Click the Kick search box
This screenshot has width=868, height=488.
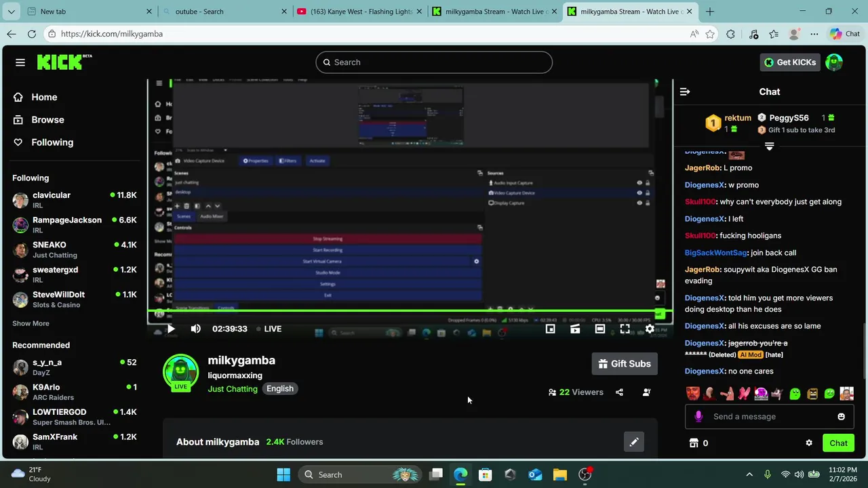(434, 62)
